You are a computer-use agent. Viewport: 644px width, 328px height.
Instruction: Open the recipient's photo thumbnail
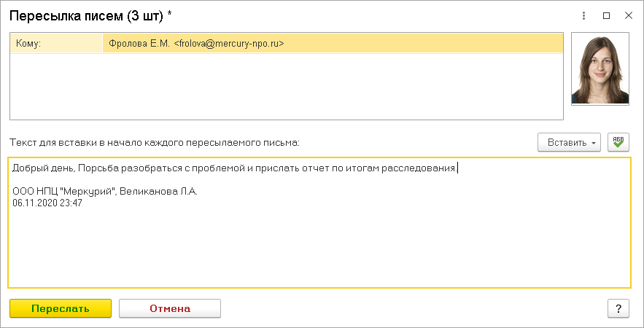point(601,69)
